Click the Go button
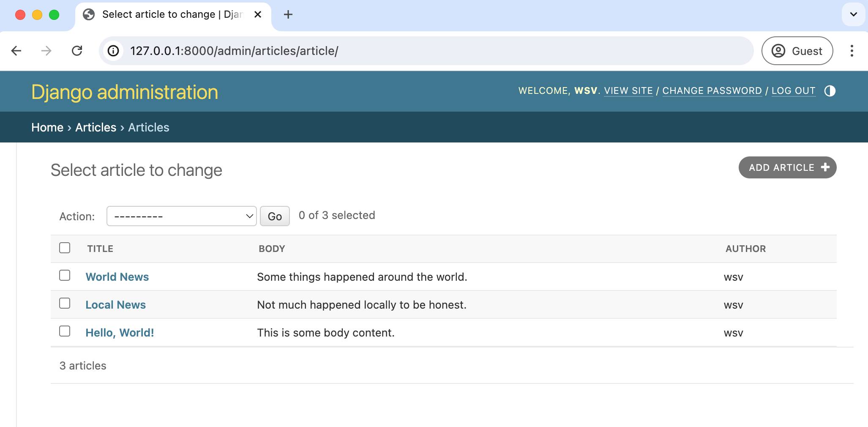The image size is (868, 427). pos(275,216)
